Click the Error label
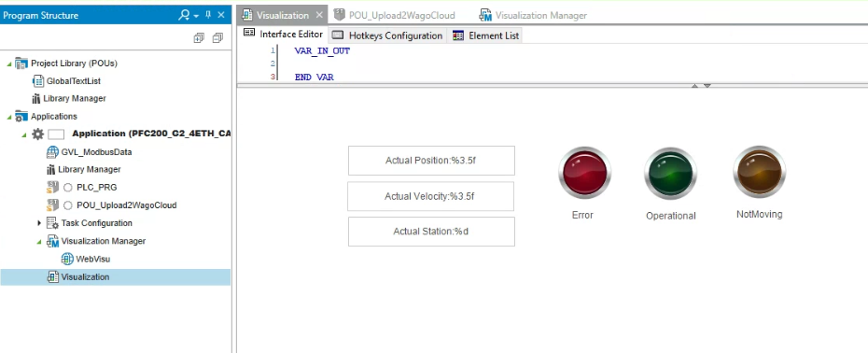Viewport: 868px width, 353px height. click(x=582, y=215)
